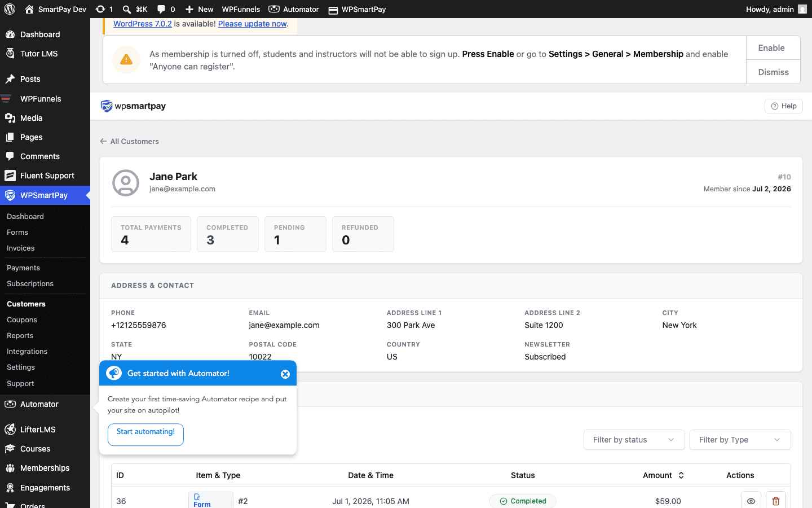Open the WPSmartPay admin bar item
The height and width of the screenshot is (508, 812).
pyautogui.click(x=357, y=9)
